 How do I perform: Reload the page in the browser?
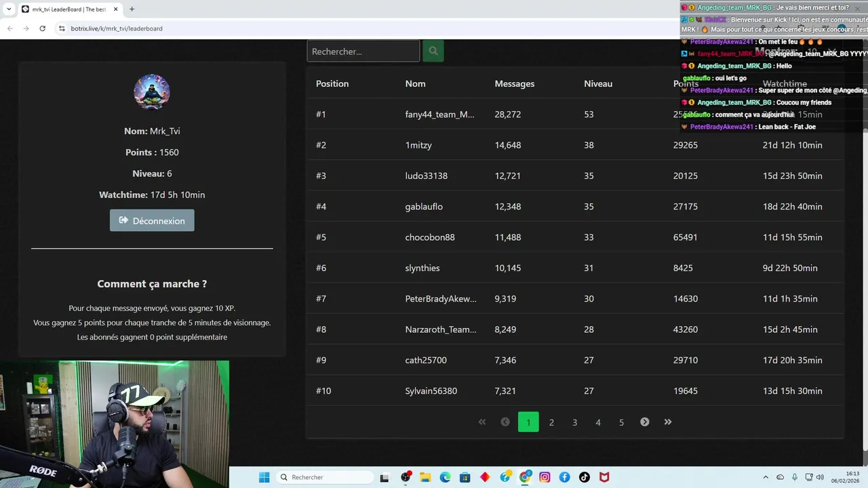tap(42, 28)
